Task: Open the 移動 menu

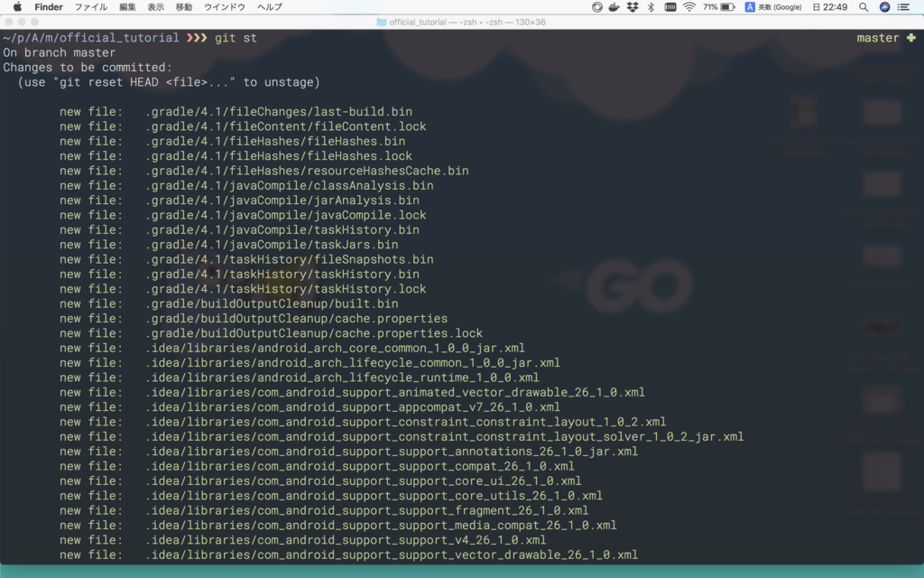Action: (184, 7)
